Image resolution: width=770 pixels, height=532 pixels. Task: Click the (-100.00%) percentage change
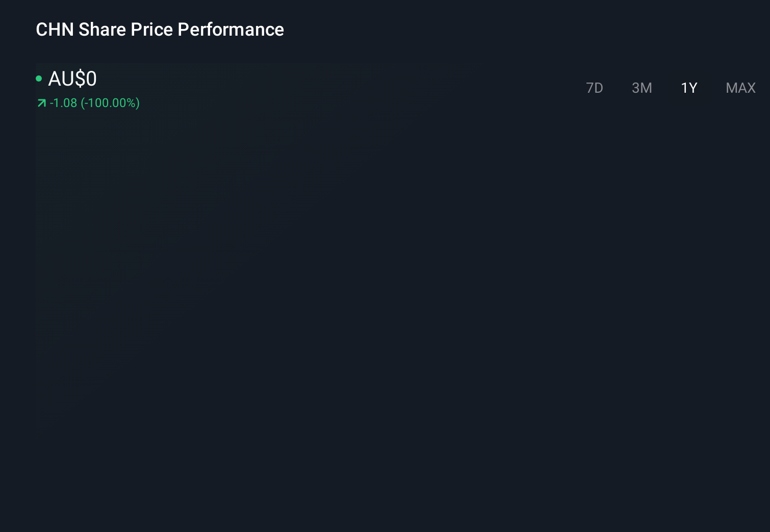tap(110, 103)
